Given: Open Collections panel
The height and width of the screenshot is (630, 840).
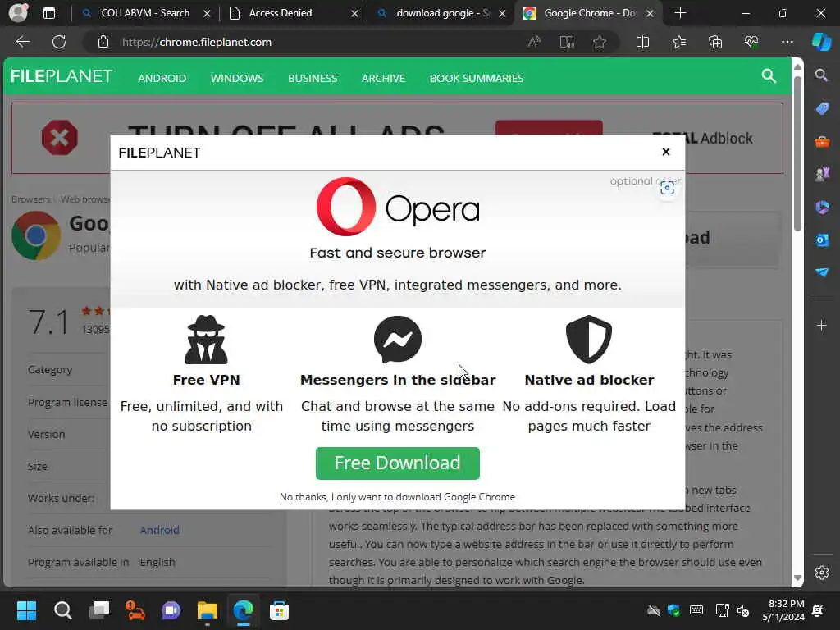Looking at the screenshot, I should pyautogui.click(x=715, y=42).
